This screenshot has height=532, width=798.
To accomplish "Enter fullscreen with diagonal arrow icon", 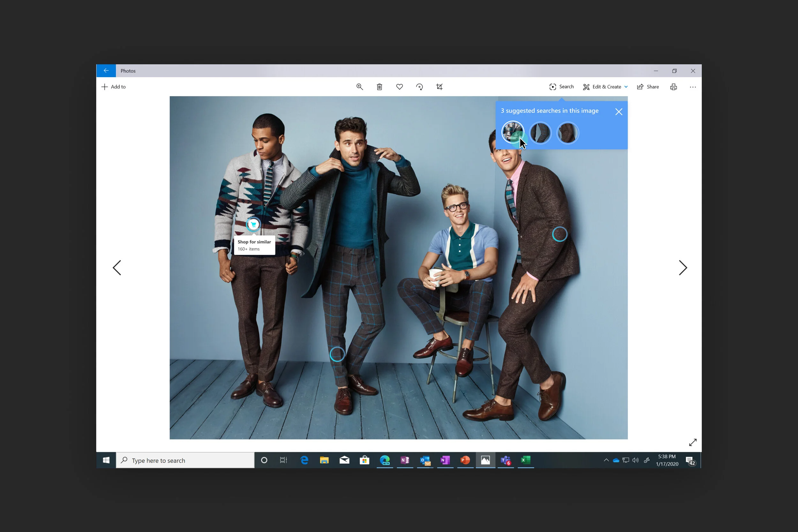I will click(692, 442).
